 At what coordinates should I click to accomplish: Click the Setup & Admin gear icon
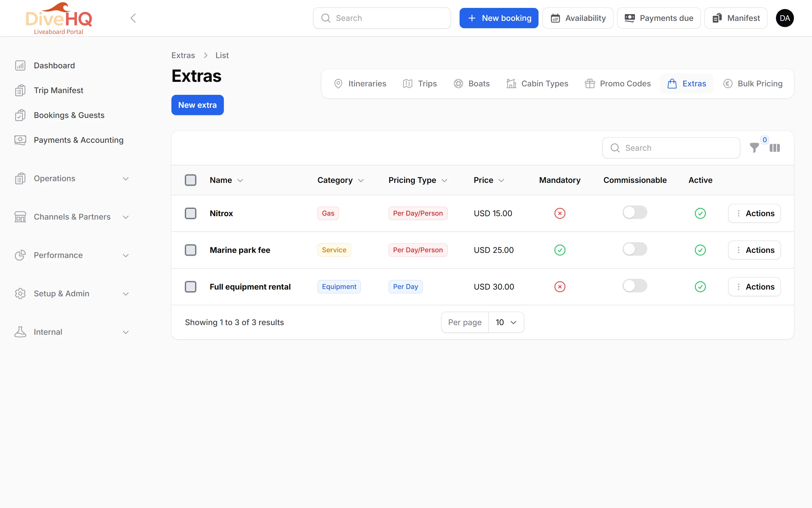point(20,294)
